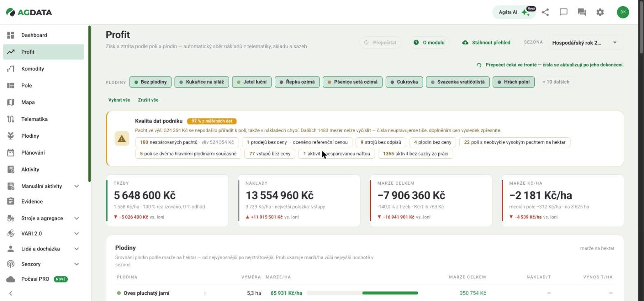
Task: Click the Pole icon in sidebar
Action: pyautogui.click(x=11, y=86)
